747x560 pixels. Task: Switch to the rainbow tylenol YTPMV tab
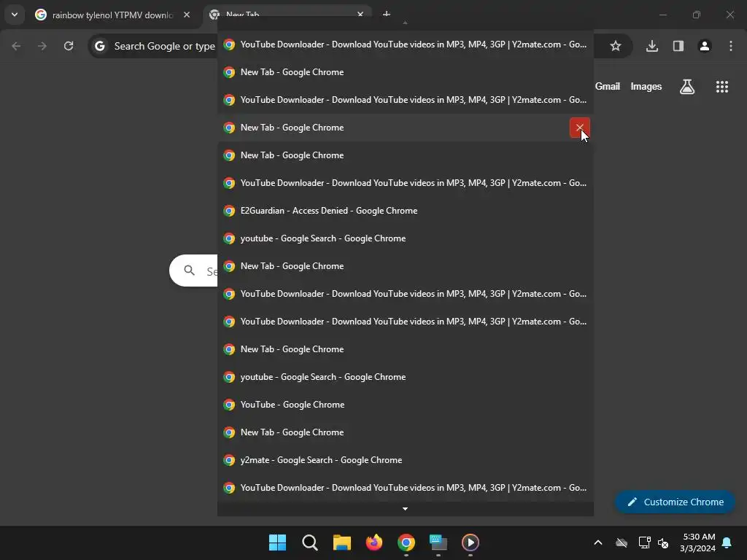[112, 15]
